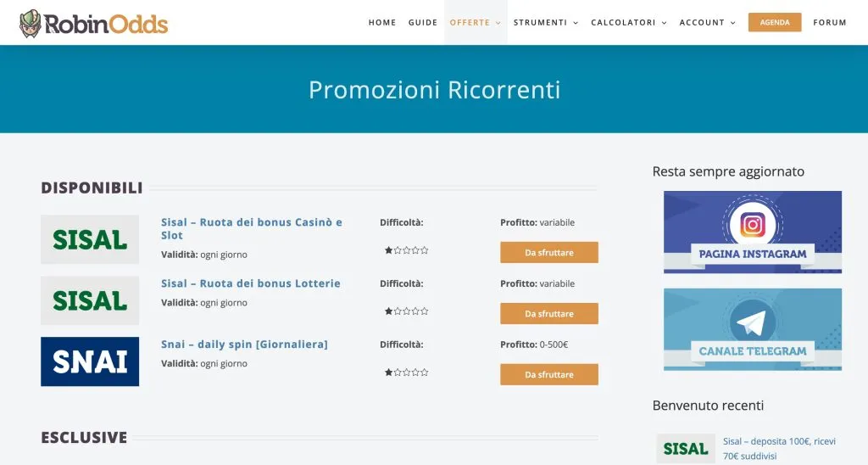Viewport: 868px width, 465px height.
Task: Open the GUIDE menu item
Action: click(423, 23)
